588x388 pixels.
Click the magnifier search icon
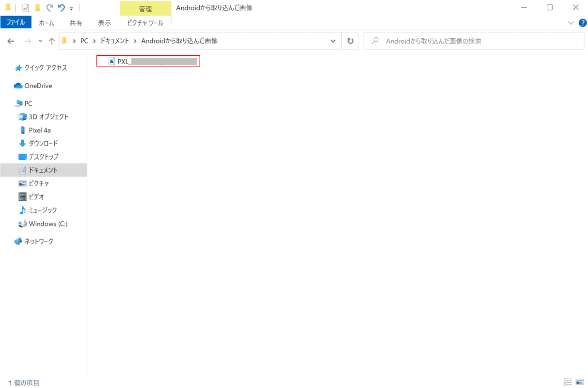[374, 41]
